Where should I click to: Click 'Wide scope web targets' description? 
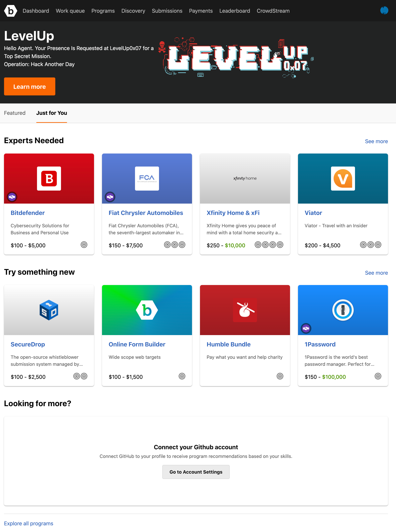134,357
